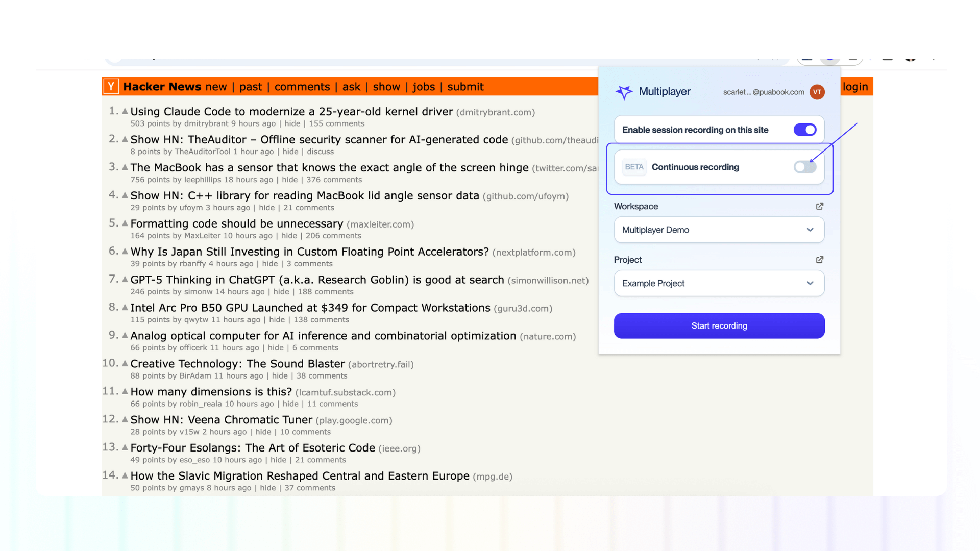This screenshot has width=980, height=551.
Task: Open 18 hours ago timestamp on MacBook story
Action: click(249, 180)
